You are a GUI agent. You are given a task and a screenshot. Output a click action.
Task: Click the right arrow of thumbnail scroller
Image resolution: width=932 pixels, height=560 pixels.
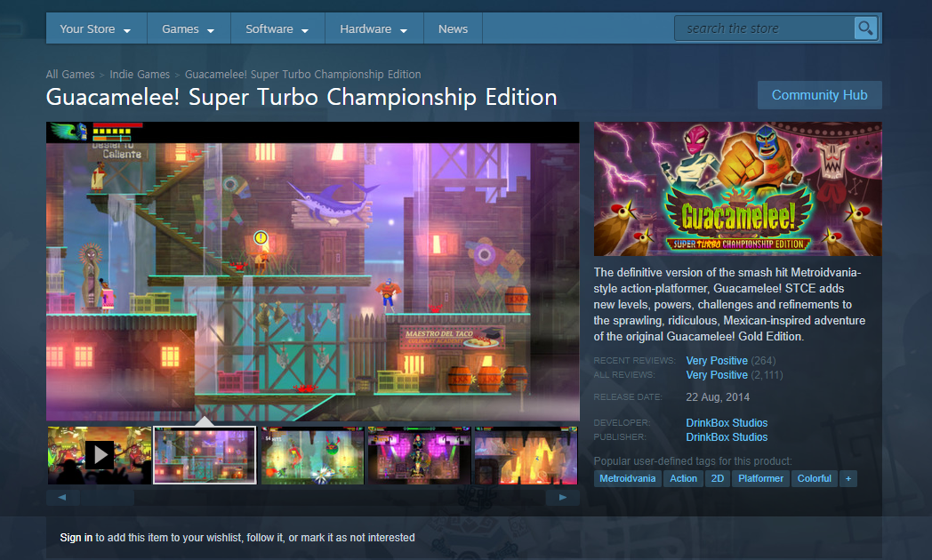coord(563,498)
